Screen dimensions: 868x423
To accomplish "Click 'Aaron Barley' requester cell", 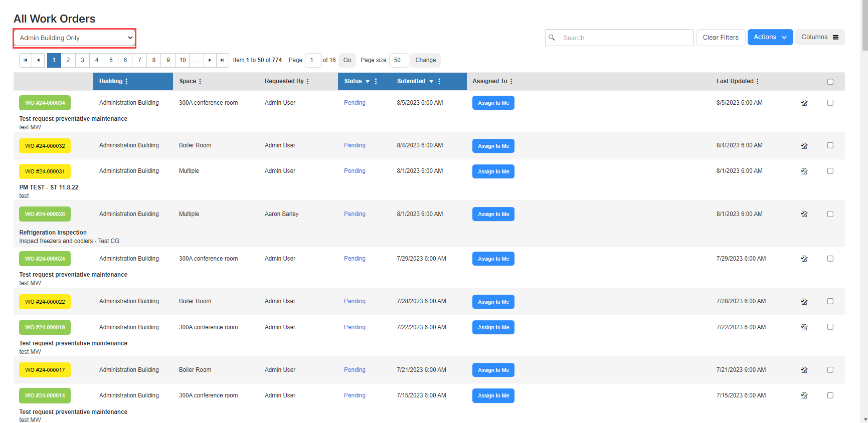I will click(281, 214).
